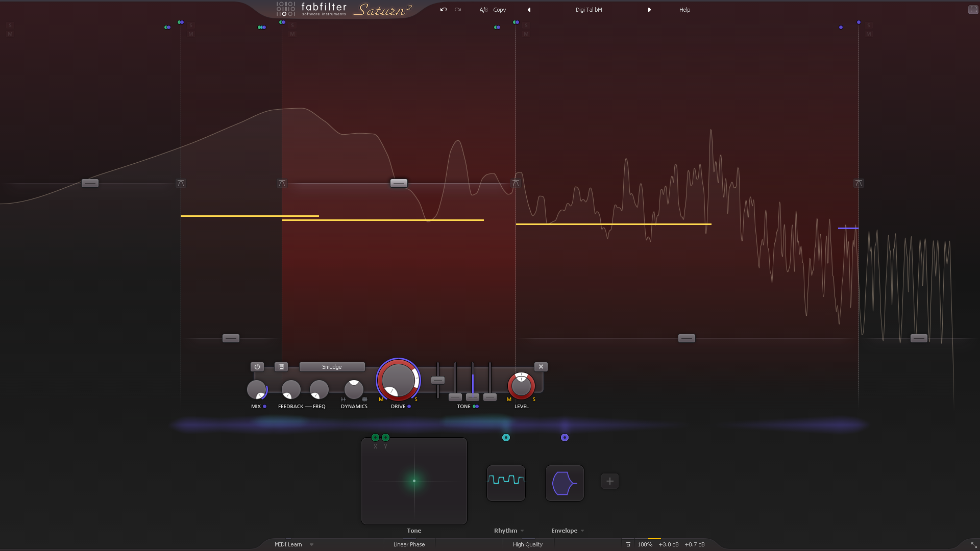This screenshot has height=551, width=980.
Task: Click the center dot of the Tone XY pad
Action: point(414,481)
